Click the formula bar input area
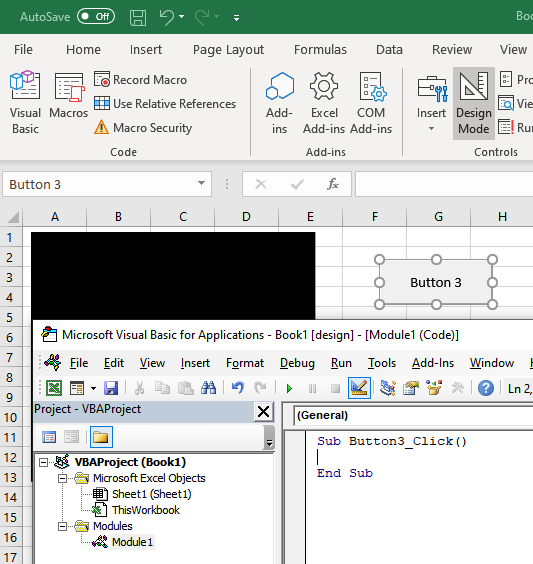This screenshot has width=533, height=564. coord(444,184)
